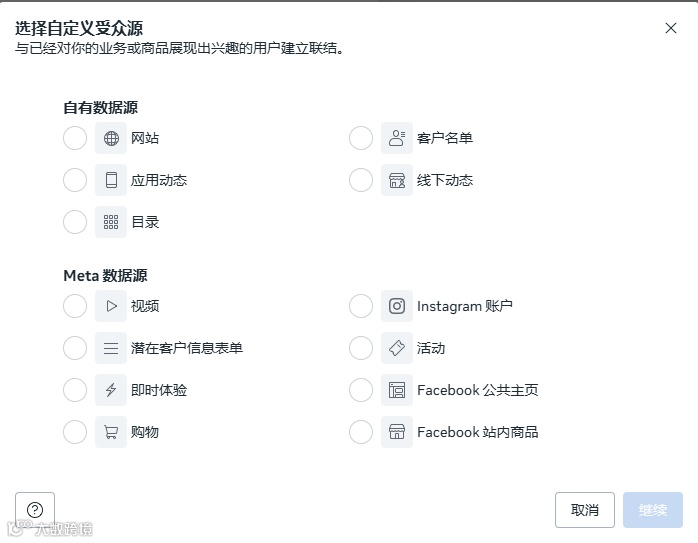This screenshot has height=543, width=698.
Task: Choose the Facebook 站内商品 radio option
Action: 361,432
